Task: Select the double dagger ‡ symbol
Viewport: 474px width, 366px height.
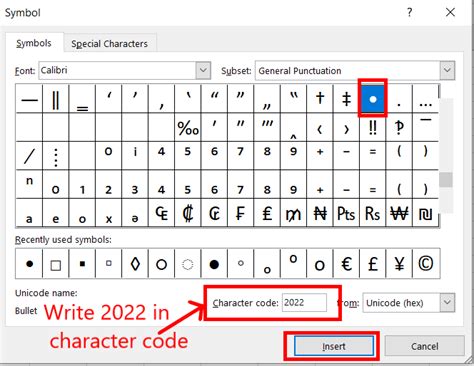Action: [x=346, y=99]
